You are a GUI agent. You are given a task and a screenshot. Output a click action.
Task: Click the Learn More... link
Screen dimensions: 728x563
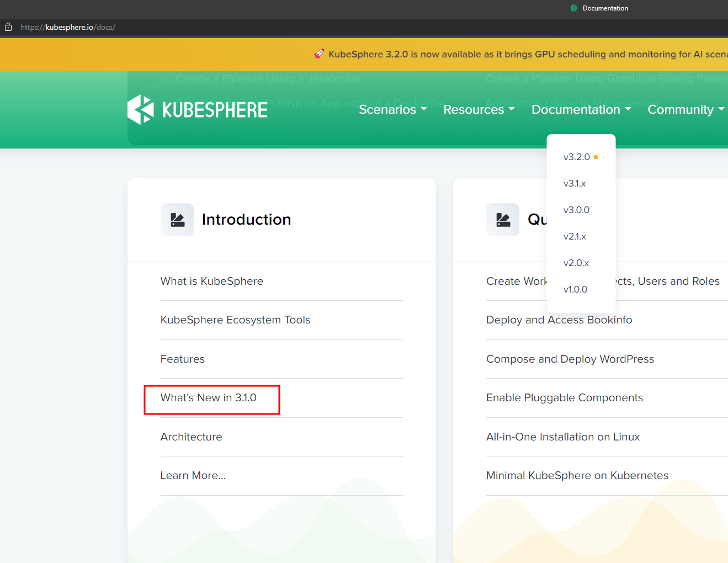point(193,475)
